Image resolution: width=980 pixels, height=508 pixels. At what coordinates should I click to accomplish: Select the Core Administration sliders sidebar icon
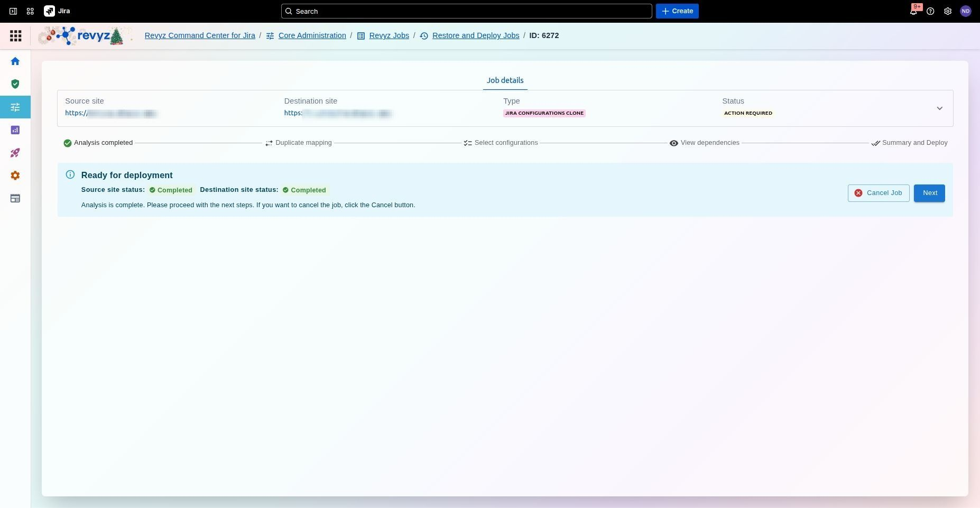click(15, 107)
